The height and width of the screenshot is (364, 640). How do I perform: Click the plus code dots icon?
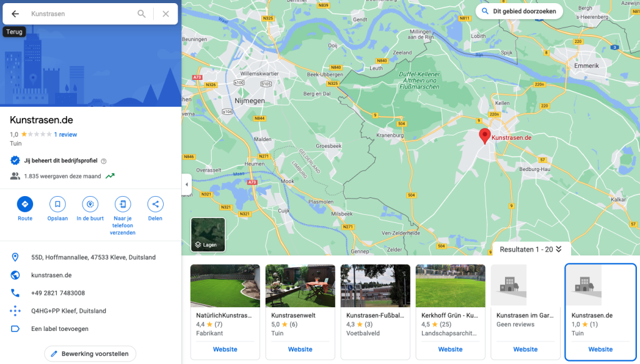pos(15,311)
